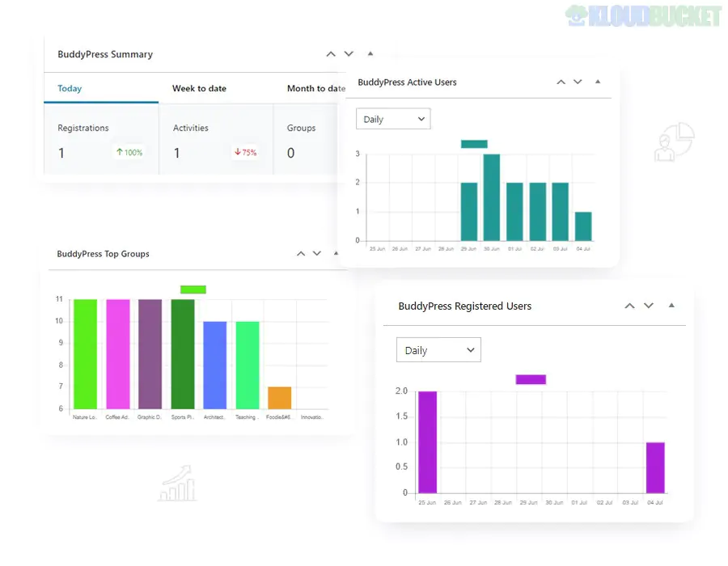Viewport: 728px width, 566px height.
Task: Collapse the BuddyPress Active Users widget
Action: coord(598,82)
